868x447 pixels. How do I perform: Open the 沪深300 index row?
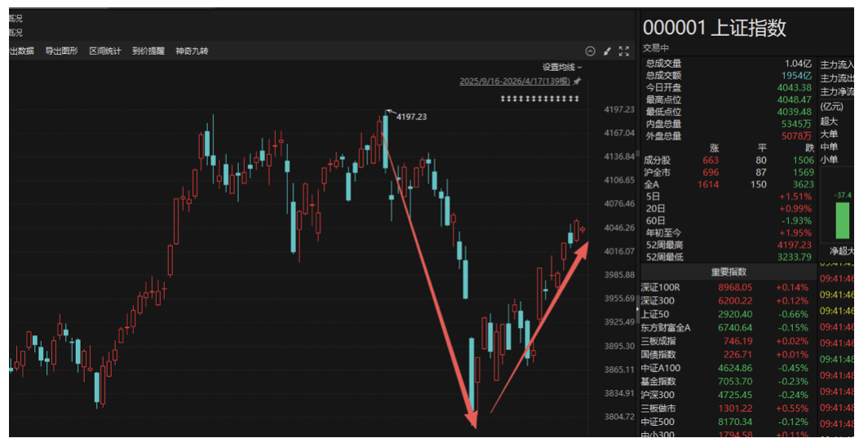pyautogui.click(x=659, y=395)
